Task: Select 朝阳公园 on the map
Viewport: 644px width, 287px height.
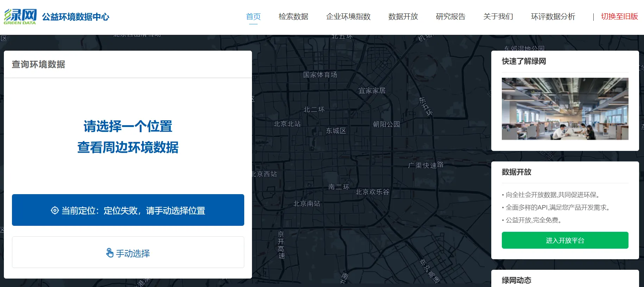Action: coord(386,124)
